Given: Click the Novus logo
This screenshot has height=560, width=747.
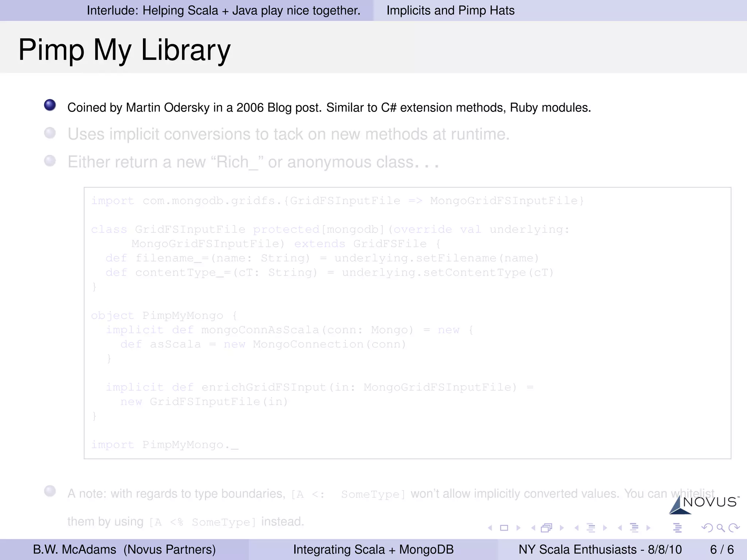Looking at the screenshot, I should pyautogui.click(x=704, y=505).
